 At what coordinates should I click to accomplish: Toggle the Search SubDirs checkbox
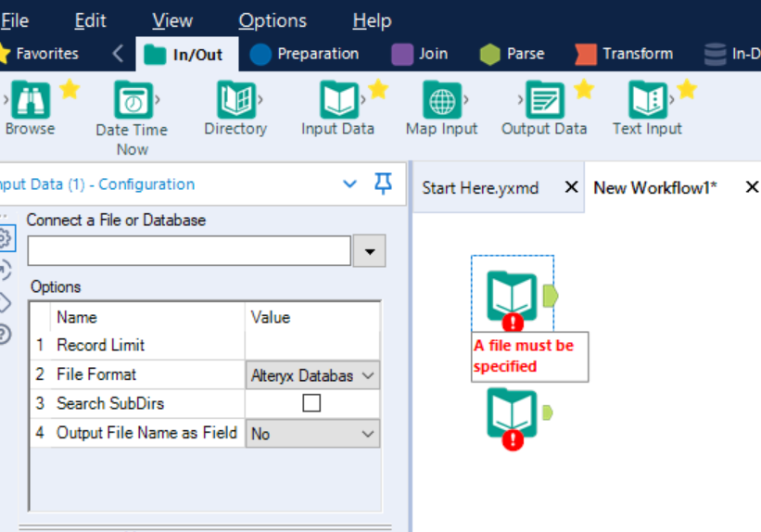pos(311,403)
